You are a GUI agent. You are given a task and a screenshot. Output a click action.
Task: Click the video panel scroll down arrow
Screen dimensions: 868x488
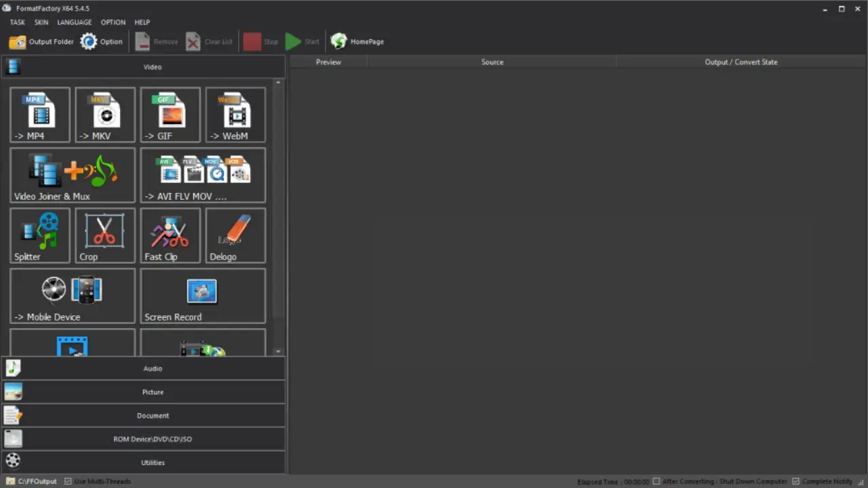(x=278, y=352)
